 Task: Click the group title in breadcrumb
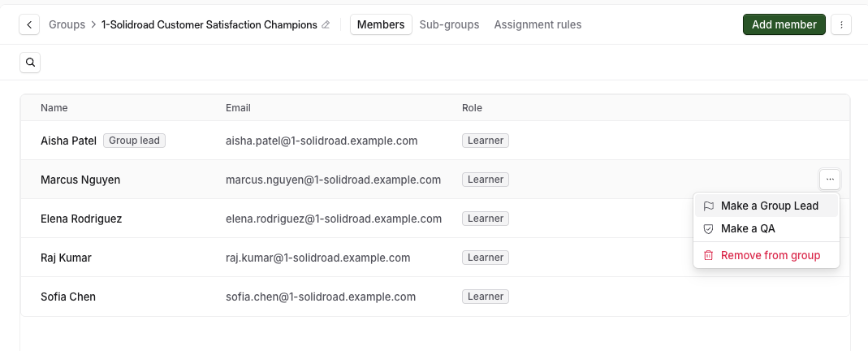tap(209, 25)
